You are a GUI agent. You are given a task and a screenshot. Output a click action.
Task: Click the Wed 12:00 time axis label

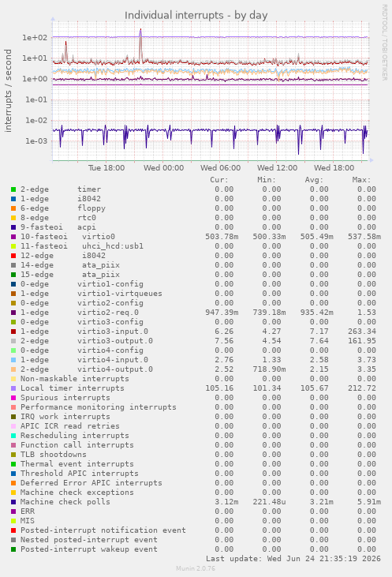[x=278, y=168]
